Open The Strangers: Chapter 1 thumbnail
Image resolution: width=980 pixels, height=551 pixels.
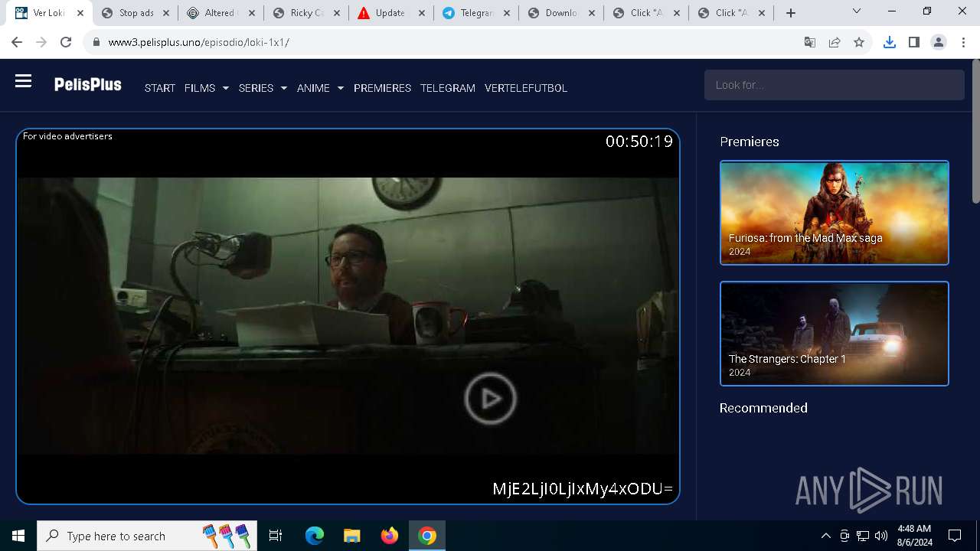point(835,334)
